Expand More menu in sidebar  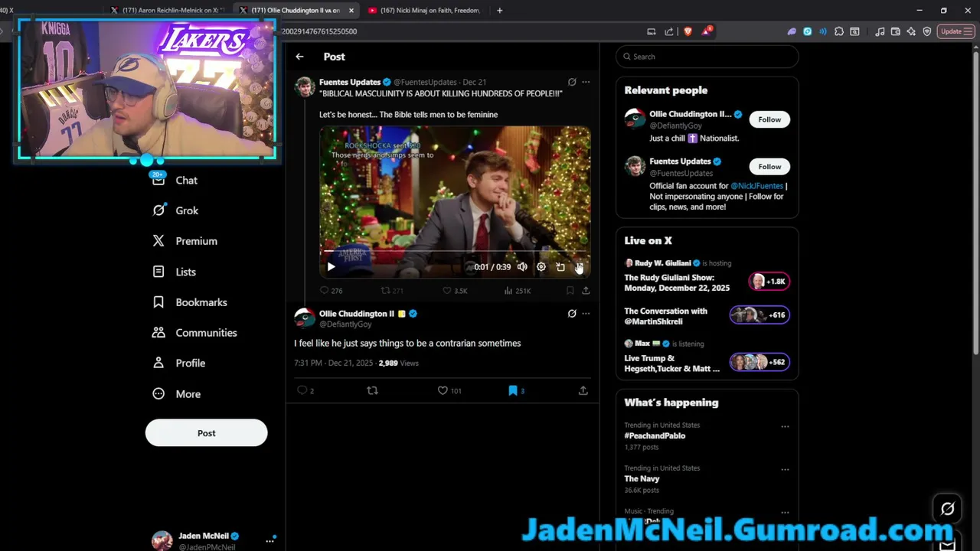pyautogui.click(x=176, y=394)
